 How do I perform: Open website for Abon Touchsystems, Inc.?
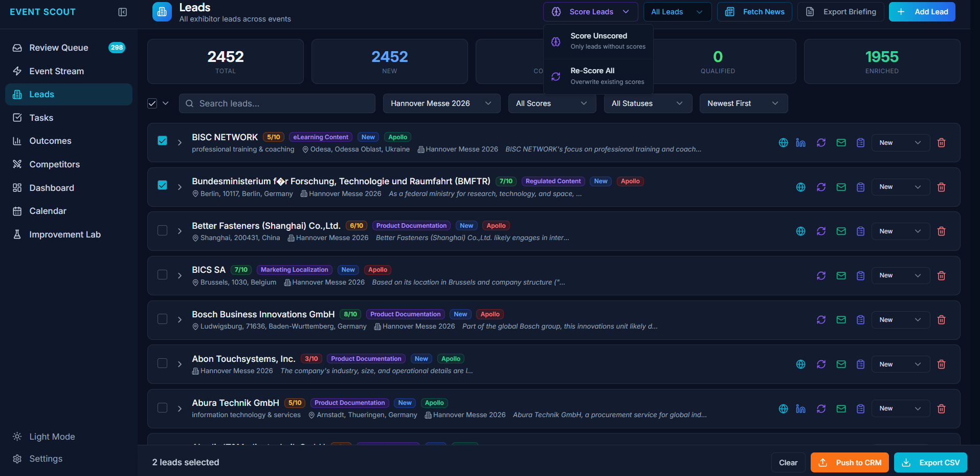801,364
